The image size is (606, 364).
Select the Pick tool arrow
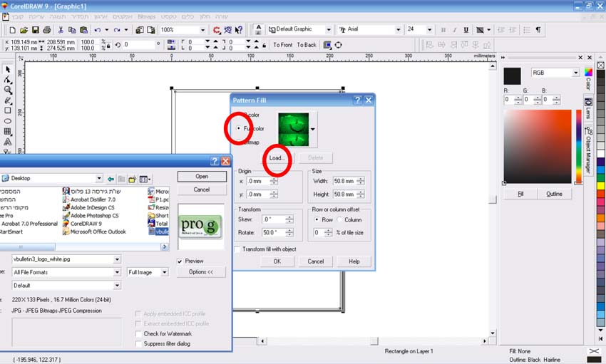pyautogui.click(x=8, y=70)
